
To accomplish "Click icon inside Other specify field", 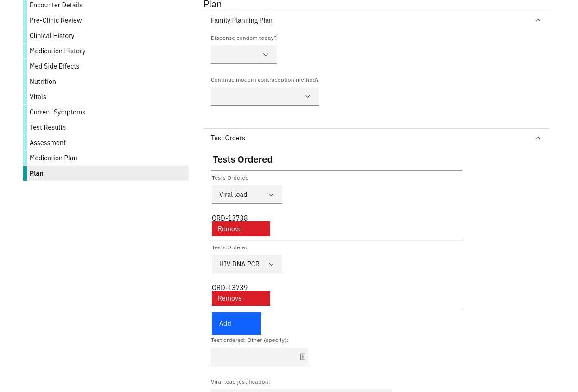I will pos(303,357).
